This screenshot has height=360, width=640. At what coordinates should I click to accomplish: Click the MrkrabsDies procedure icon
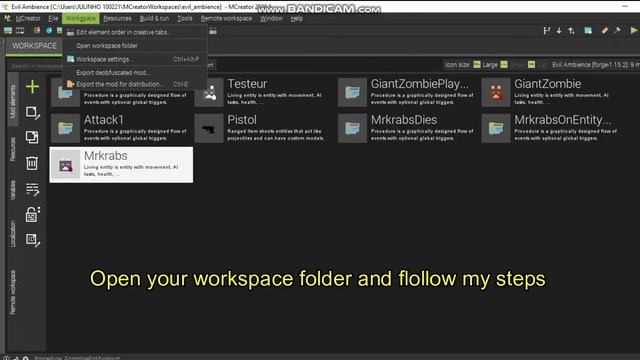pyautogui.click(x=352, y=129)
